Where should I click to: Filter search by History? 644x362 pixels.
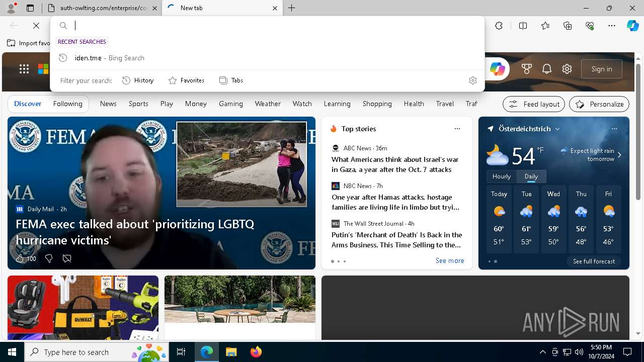pos(138,80)
